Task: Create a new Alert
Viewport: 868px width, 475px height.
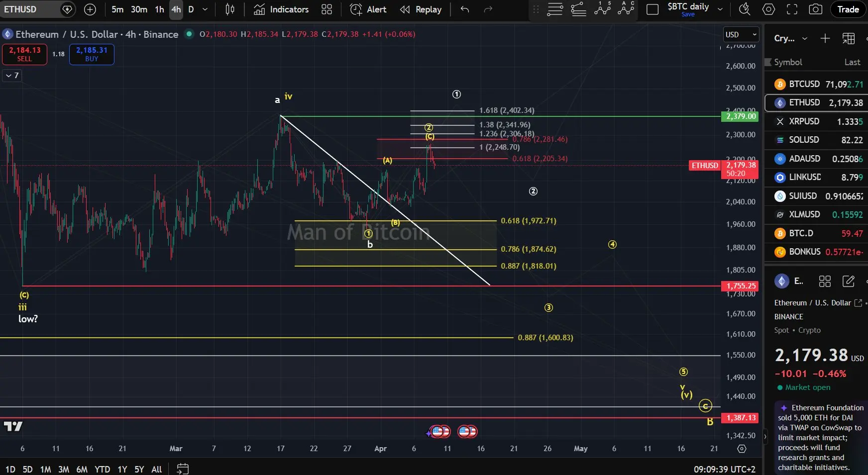Action: (x=368, y=9)
